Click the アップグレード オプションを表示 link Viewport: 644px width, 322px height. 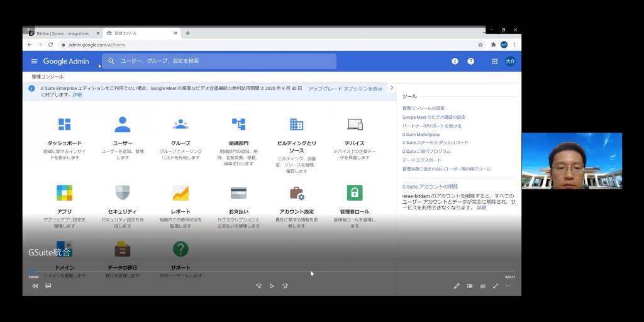click(x=345, y=88)
